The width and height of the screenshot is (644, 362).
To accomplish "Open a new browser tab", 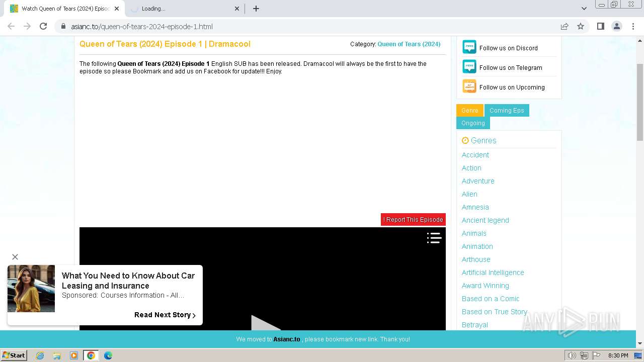I will (256, 9).
